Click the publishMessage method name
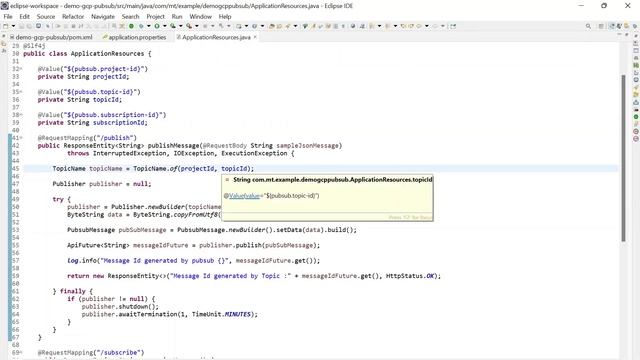Image resolution: width=640 pixels, height=360 pixels. click(x=173, y=146)
